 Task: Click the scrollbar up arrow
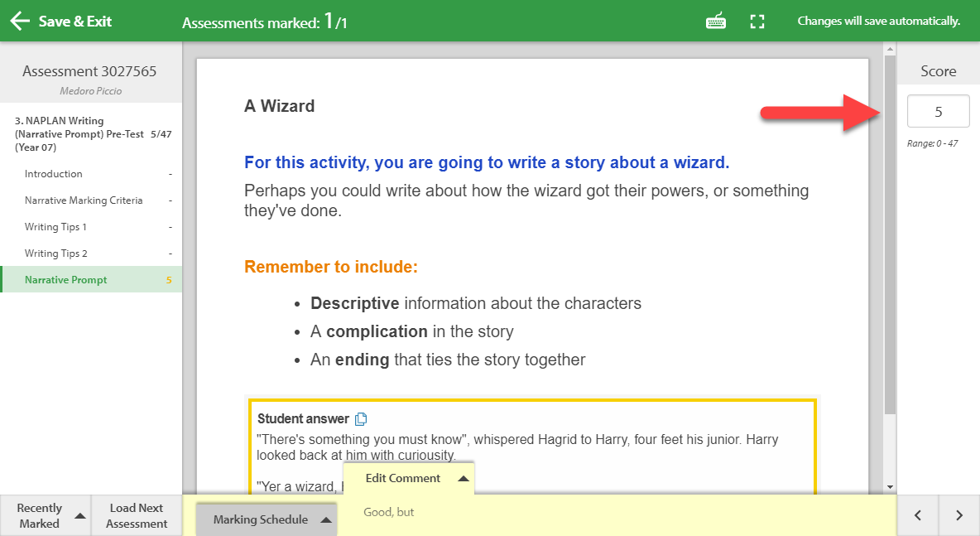tap(890, 48)
